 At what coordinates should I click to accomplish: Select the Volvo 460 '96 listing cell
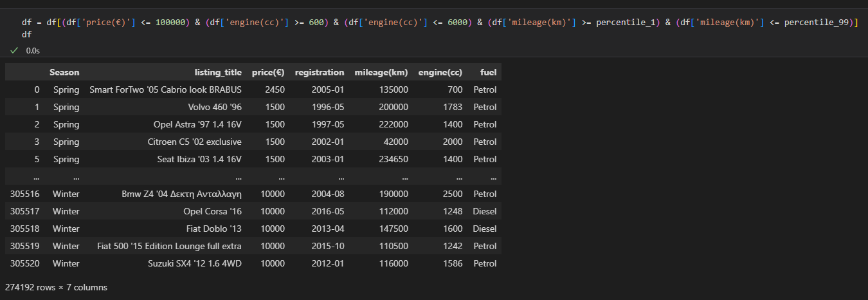tap(215, 107)
